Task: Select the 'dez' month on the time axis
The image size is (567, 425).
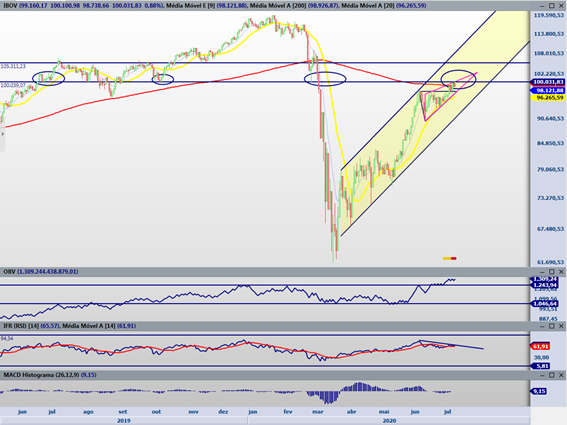Action: 223,412
